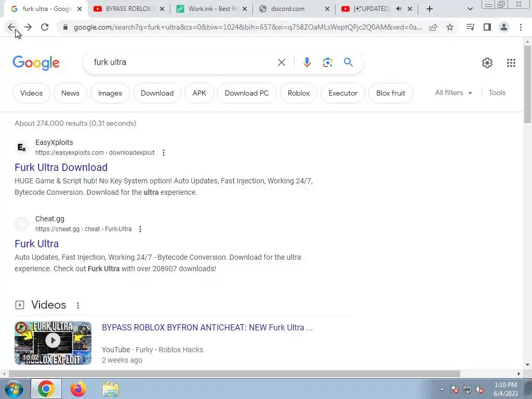Open the Cheat.gg Furk Ultra link
The height and width of the screenshot is (399, 532).
click(37, 244)
